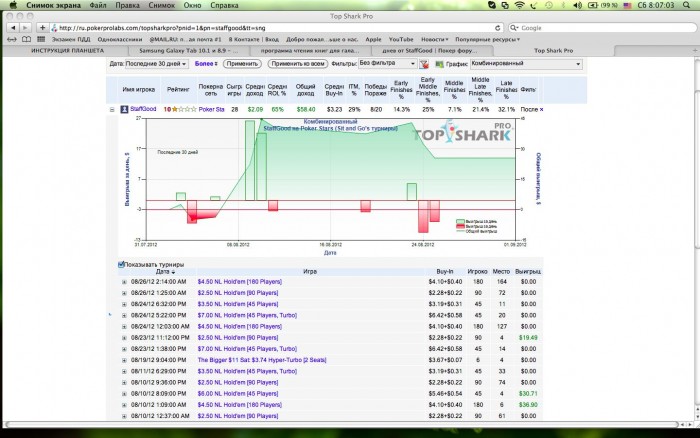Reload the page with refresh icon
Viewport: 700px width, 438px height.
click(497, 28)
